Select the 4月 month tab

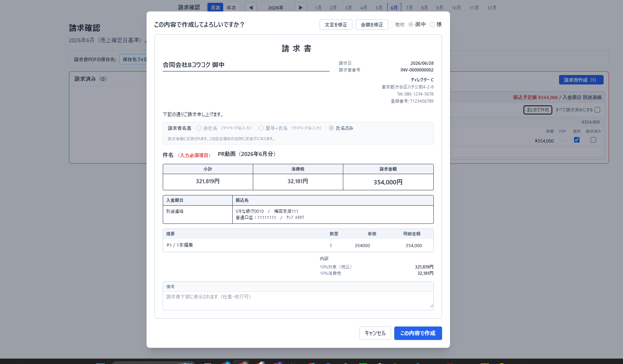363,8
